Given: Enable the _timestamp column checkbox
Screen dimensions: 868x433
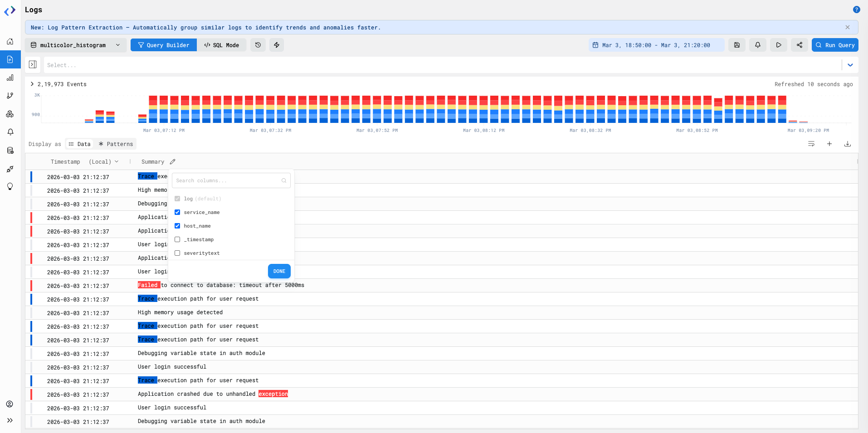Looking at the screenshot, I should pos(177,239).
